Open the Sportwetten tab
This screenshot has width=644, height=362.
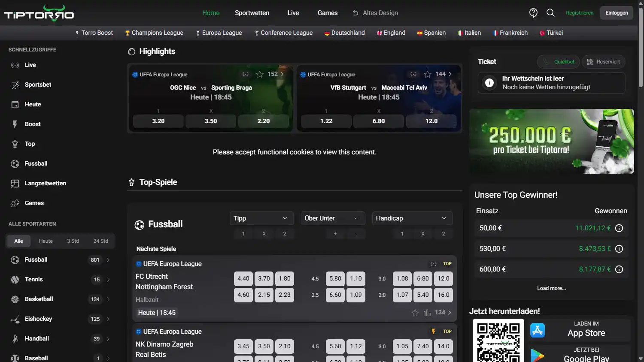[252, 13]
